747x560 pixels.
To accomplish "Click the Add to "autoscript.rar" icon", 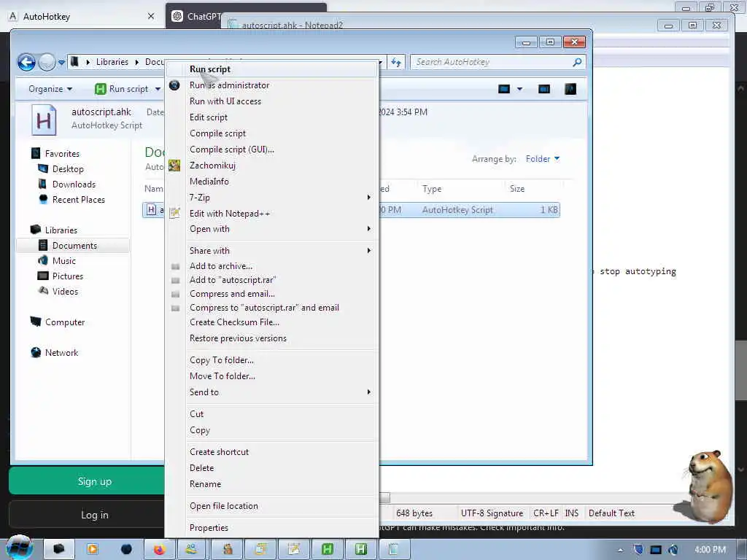I will [x=175, y=281].
